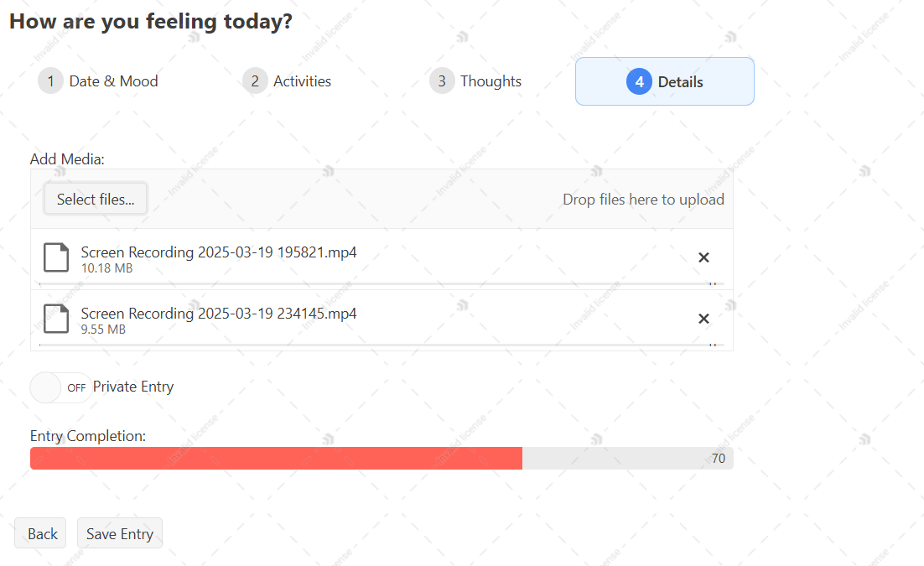The width and height of the screenshot is (924, 566).
Task: Click the Private Entry label
Action: [133, 387]
